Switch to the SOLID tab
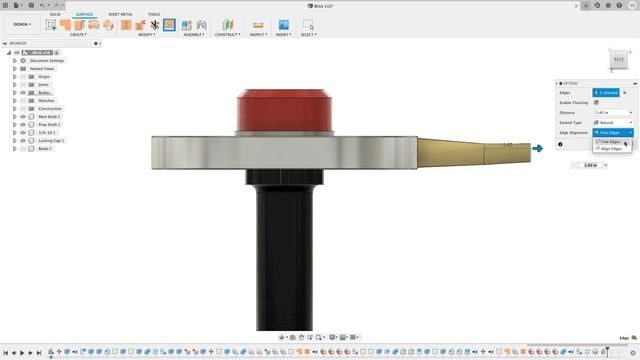This screenshot has height=360, width=640. click(55, 14)
